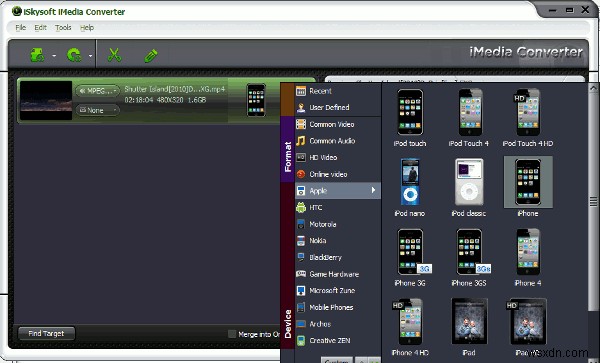This screenshot has height=363, width=600.
Task: Select the scissors Trim tool
Action: [x=114, y=55]
